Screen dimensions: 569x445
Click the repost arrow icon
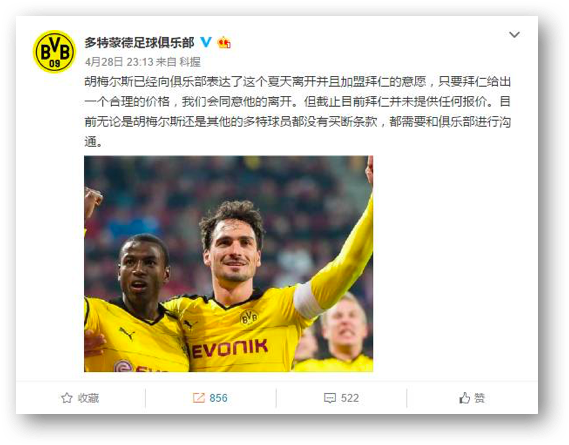198,398
